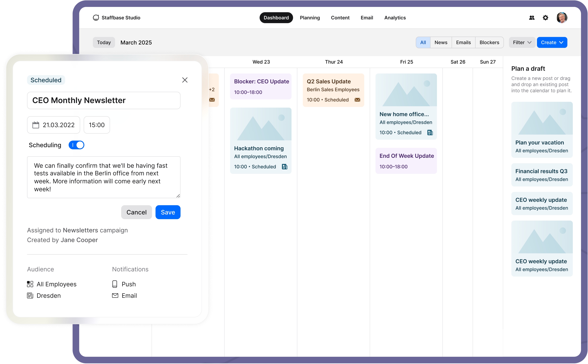Jump to Today in the calendar

tap(104, 42)
